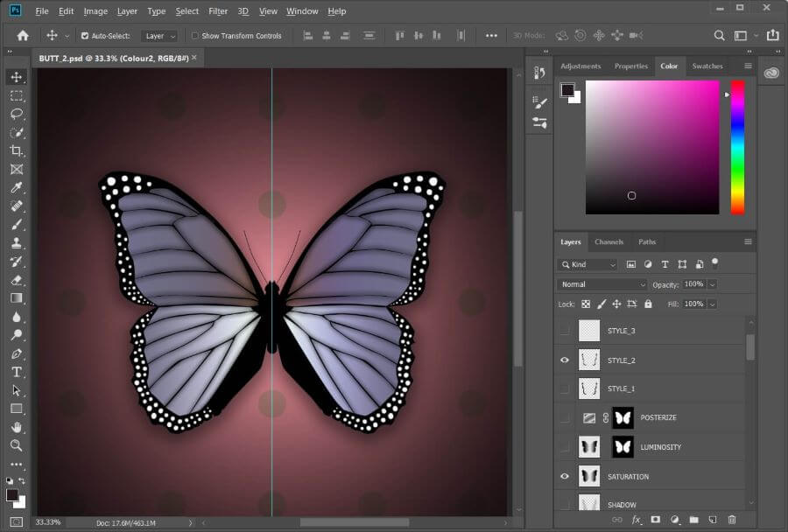Select the Lasso tool
The image size is (788, 532).
coord(17,114)
